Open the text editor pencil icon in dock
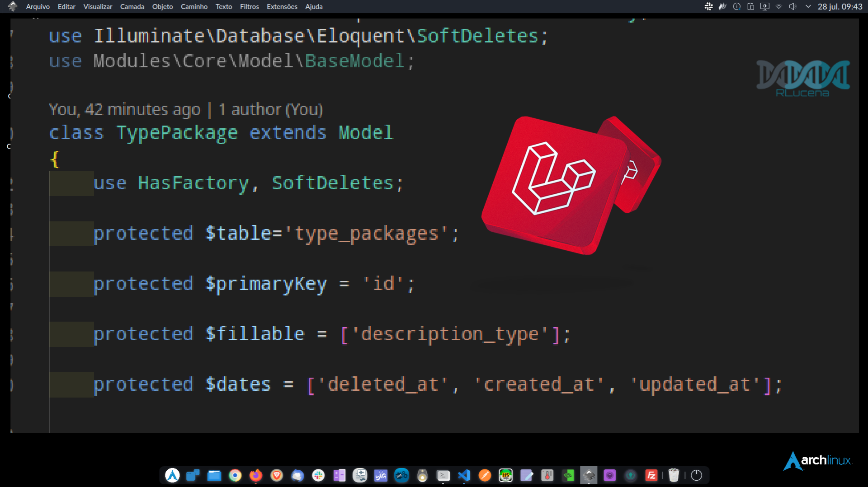The width and height of the screenshot is (868, 487). 526,475
